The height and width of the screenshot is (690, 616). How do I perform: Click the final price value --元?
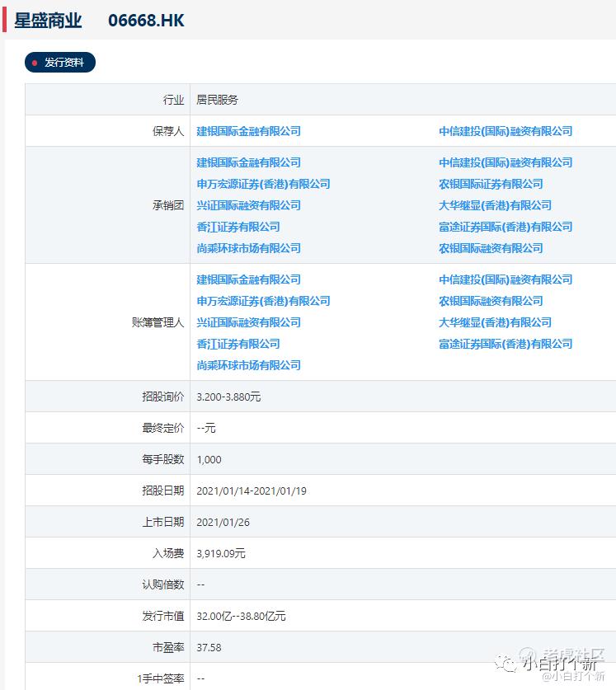(206, 428)
